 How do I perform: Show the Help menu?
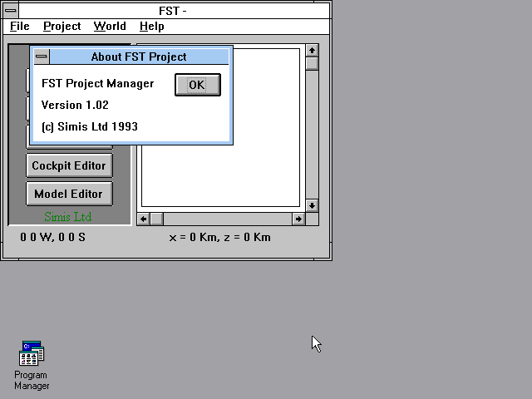pos(151,27)
